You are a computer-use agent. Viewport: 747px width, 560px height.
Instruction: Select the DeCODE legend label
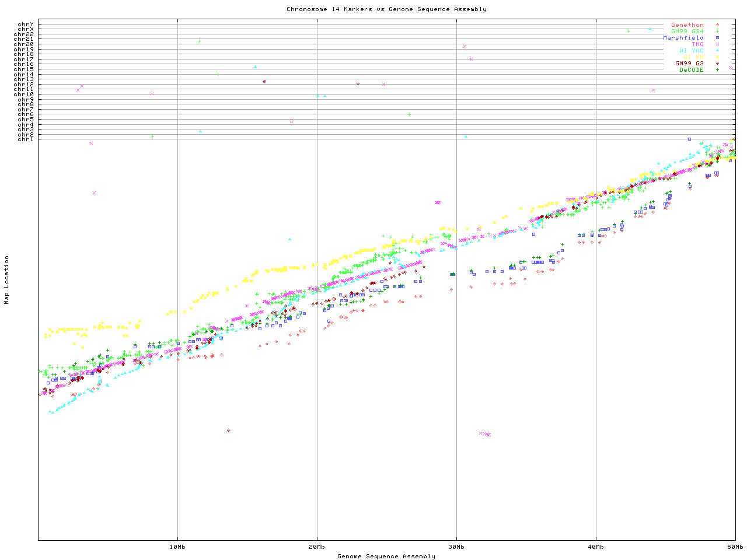point(692,70)
